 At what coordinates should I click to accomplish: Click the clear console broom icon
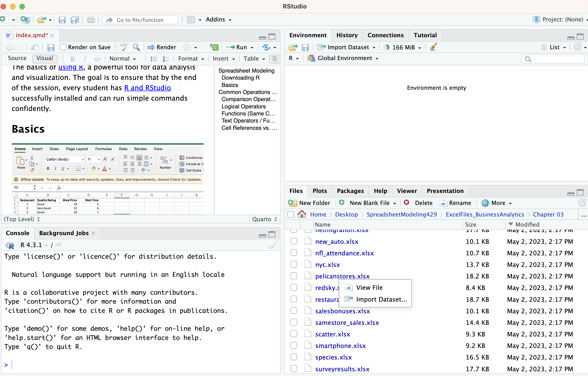tap(273, 245)
